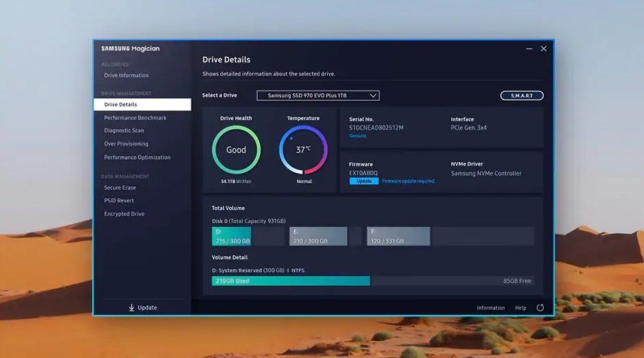Click the 215GB Used usage bar
Viewport: 644px width, 358px height.
pos(291,281)
